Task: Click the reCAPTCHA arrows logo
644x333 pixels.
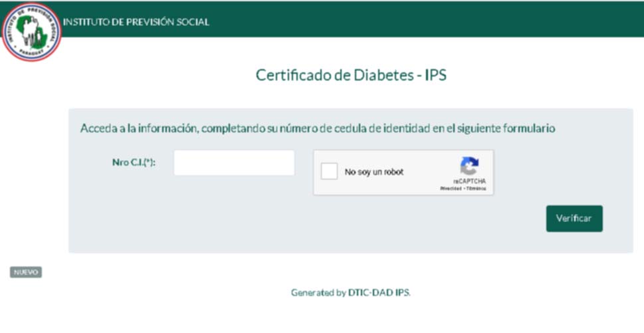Action: click(469, 166)
